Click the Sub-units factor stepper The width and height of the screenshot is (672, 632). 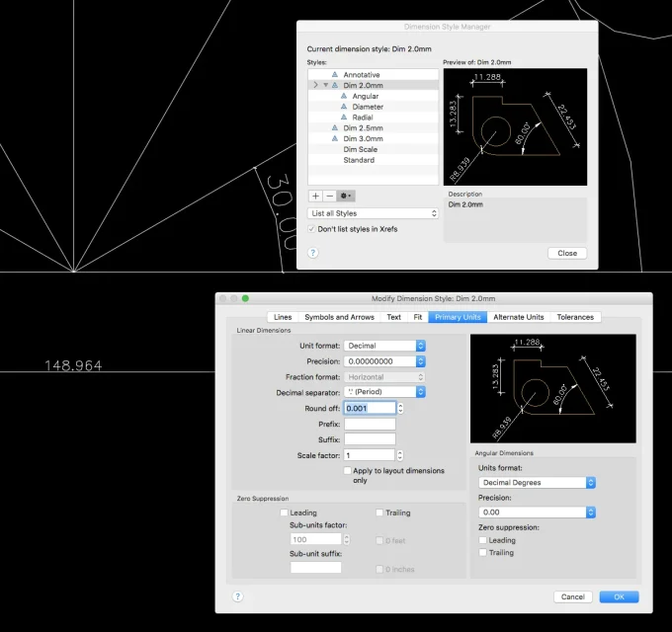pos(347,539)
